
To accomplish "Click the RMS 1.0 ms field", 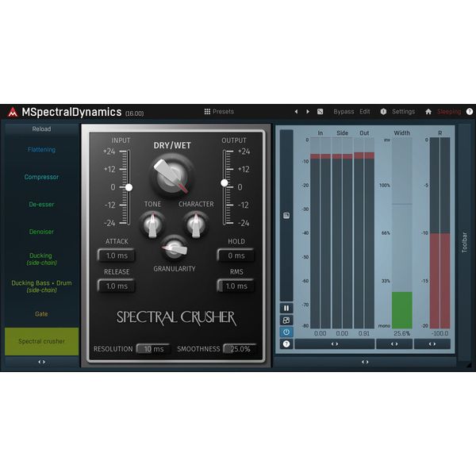I will [x=236, y=286].
